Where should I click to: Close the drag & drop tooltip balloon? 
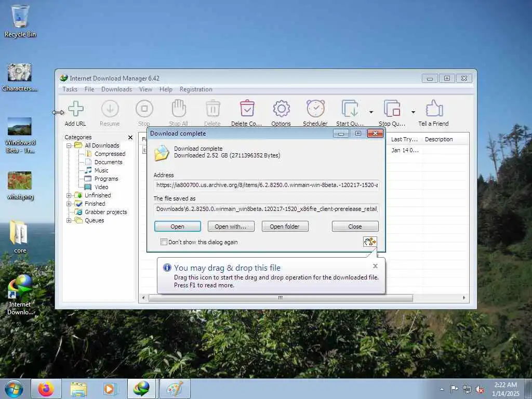tap(375, 266)
